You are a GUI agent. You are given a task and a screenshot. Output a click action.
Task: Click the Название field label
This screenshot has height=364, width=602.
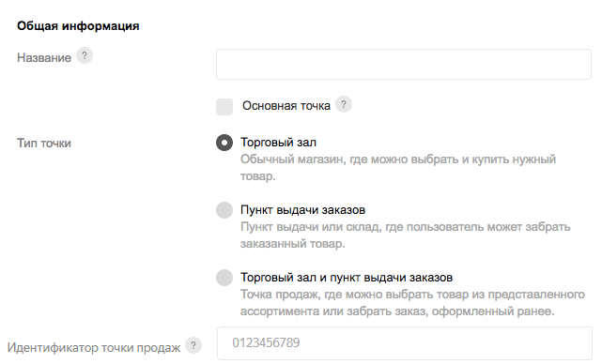pyautogui.click(x=44, y=57)
